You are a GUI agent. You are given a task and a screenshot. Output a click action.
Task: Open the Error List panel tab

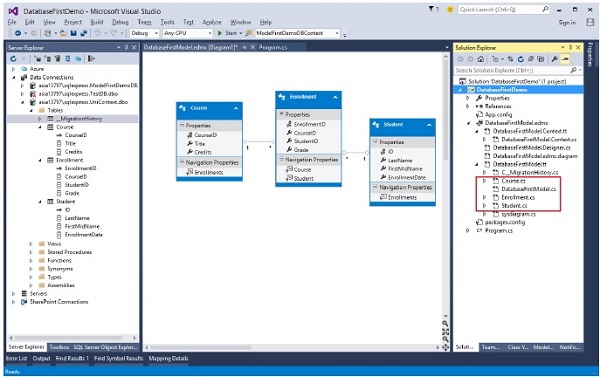click(16, 359)
